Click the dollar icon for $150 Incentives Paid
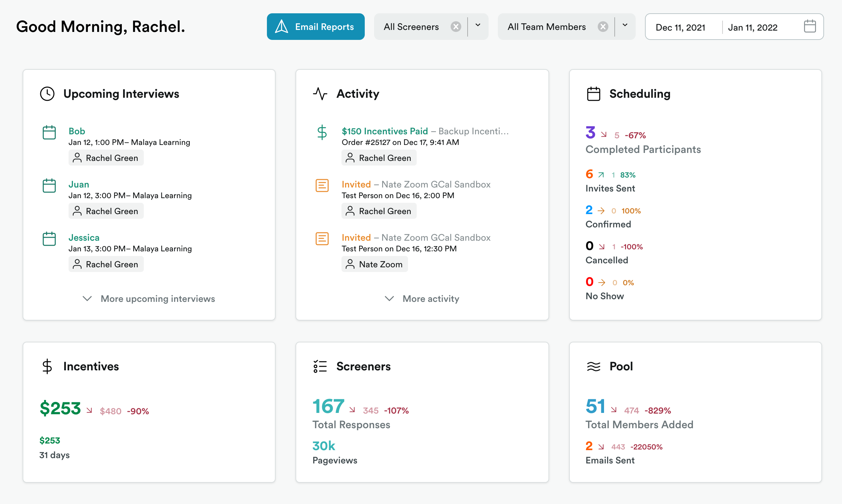 click(321, 132)
